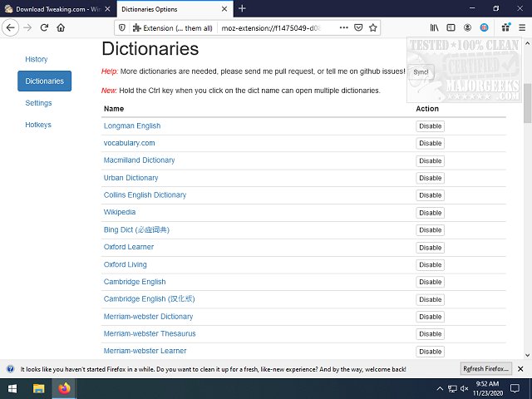Open Oxford Learner link
The image size is (532, 399).
pos(129,247)
